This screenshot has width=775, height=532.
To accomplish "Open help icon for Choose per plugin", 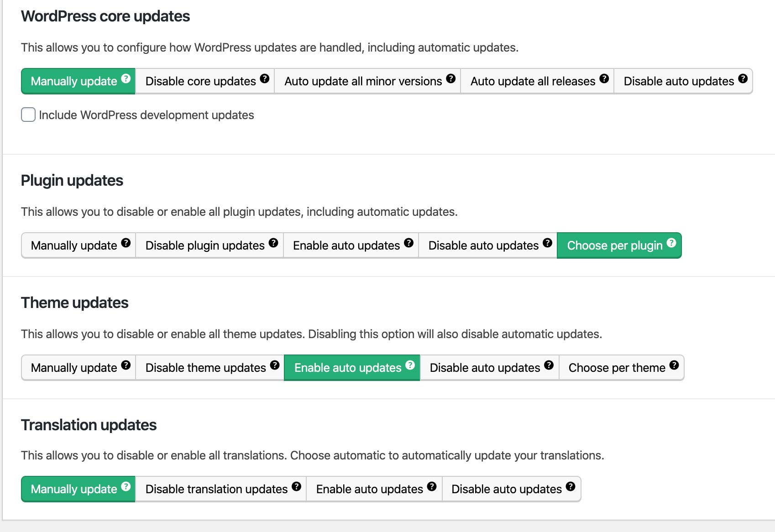I will [x=671, y=243].
